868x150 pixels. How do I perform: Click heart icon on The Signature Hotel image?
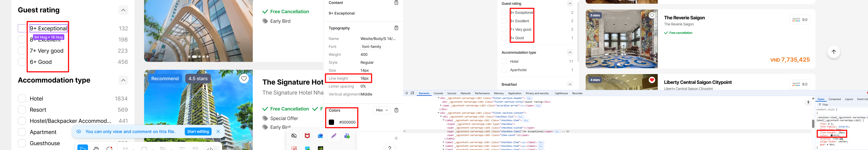point(244,79)
